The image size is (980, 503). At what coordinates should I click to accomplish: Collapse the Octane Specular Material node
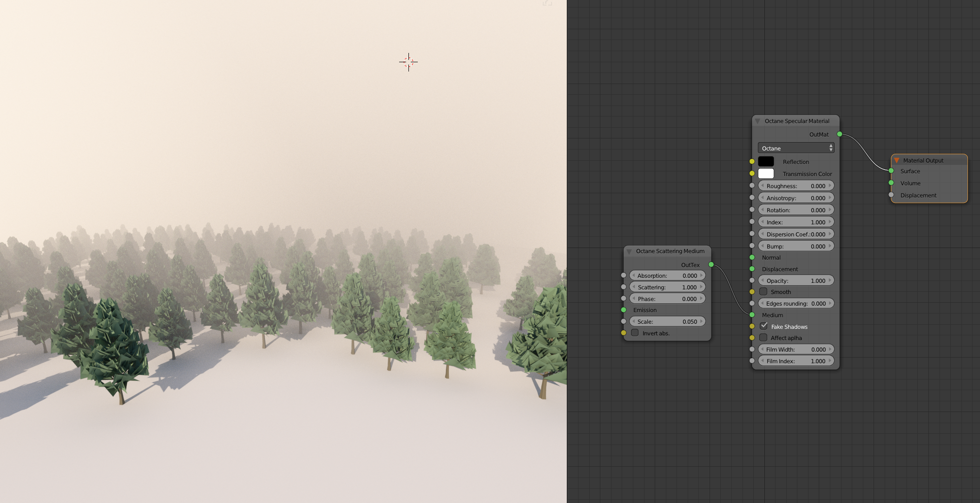[x=757, y=121]
